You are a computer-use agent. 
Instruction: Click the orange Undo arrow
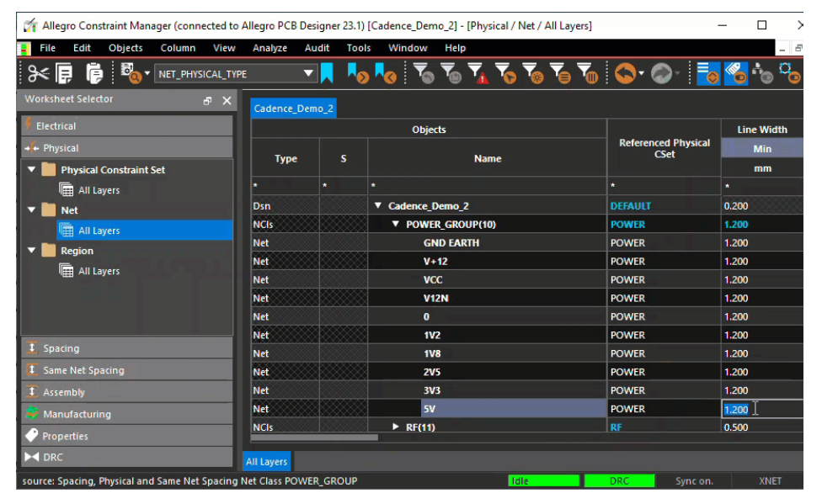click(625, 73)
